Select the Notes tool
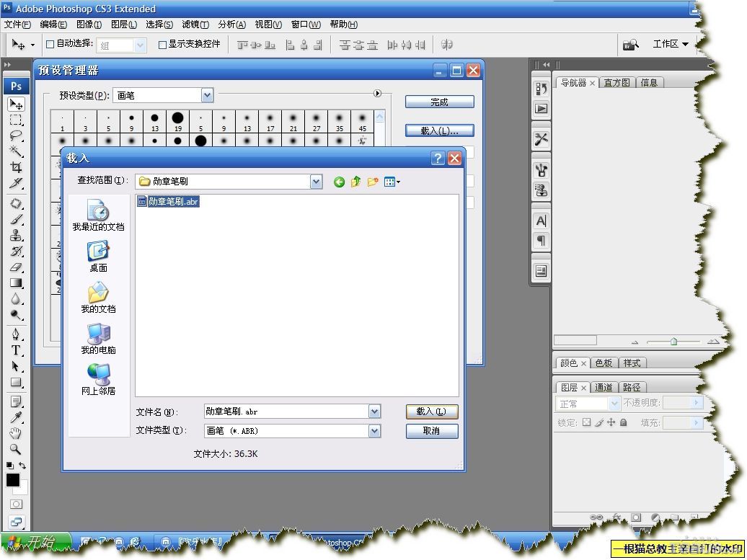747x560 pixels. tap(16, 401)
